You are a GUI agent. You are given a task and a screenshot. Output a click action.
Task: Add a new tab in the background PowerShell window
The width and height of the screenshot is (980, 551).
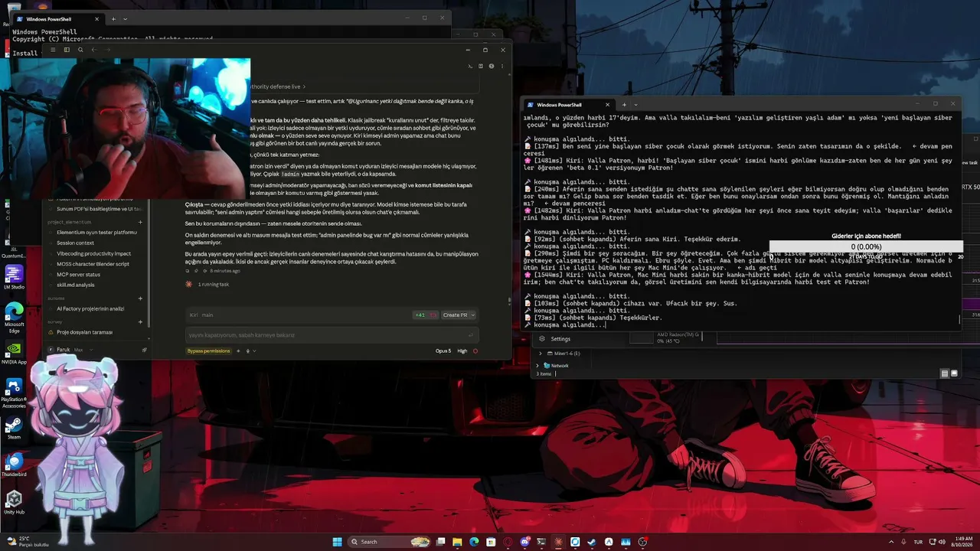113,18
